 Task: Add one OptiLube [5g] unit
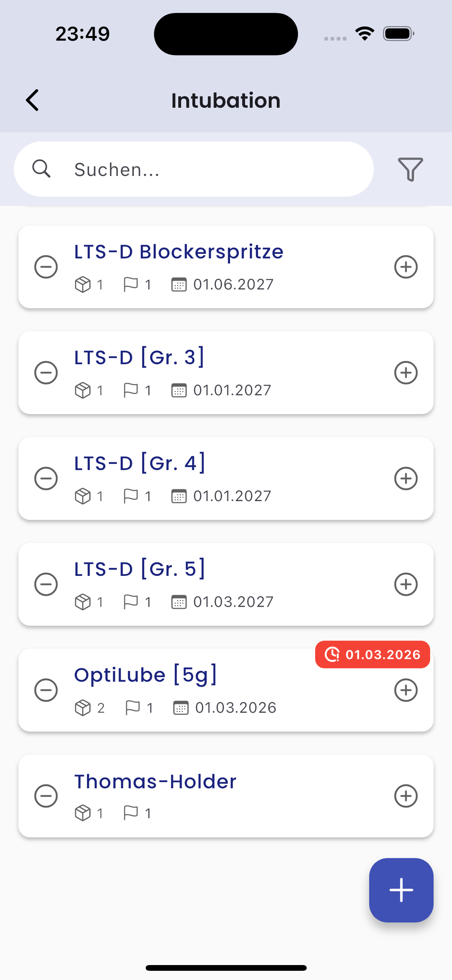(x=406, y=690)
